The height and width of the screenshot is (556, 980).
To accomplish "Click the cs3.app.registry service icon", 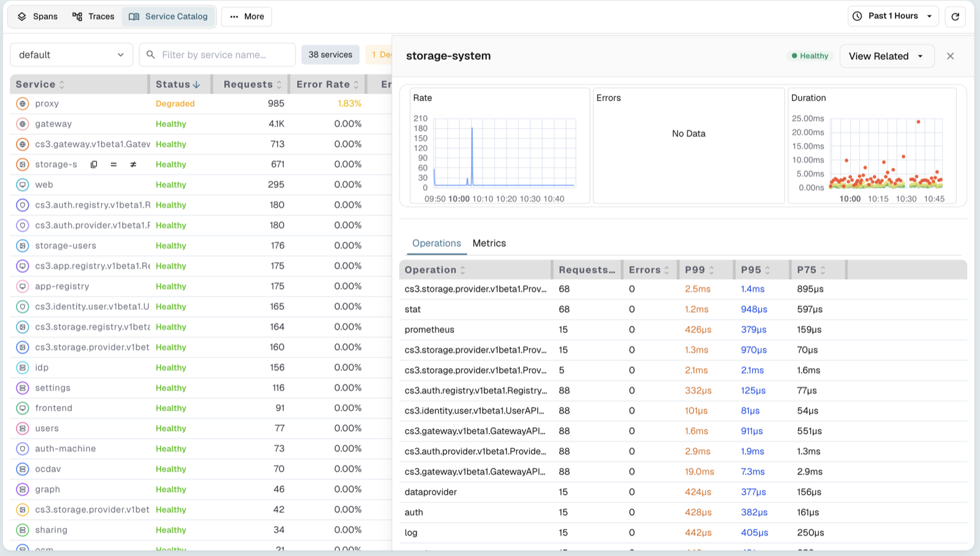I will [23, 266].
